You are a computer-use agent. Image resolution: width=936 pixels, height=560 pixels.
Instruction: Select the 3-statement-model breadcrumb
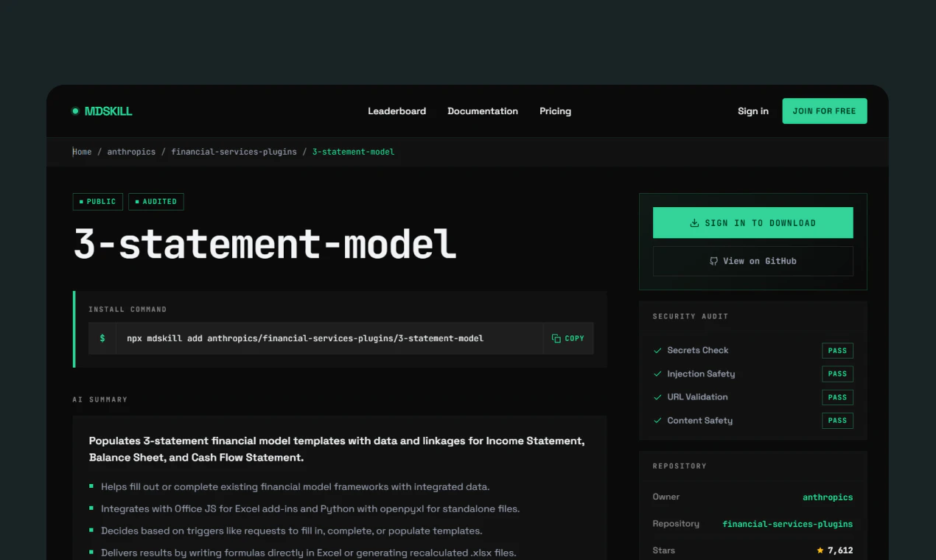click(353, 152)
